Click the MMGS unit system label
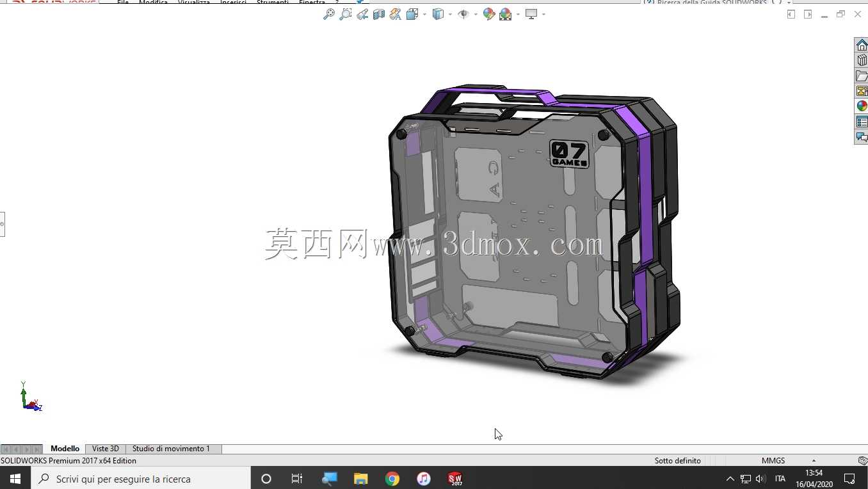The image size is (868, 489). tap(773, 461)
